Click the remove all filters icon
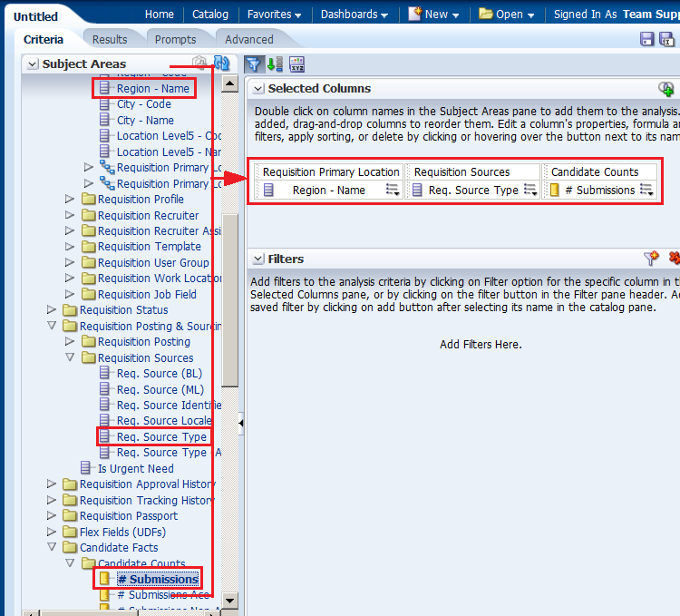The image size is (680, 616). tap(675, 259)
